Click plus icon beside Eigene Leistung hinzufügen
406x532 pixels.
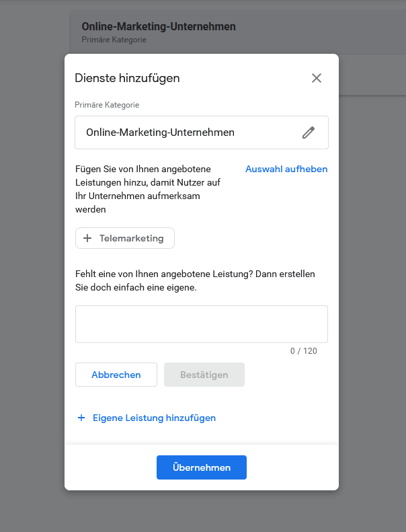81,418
